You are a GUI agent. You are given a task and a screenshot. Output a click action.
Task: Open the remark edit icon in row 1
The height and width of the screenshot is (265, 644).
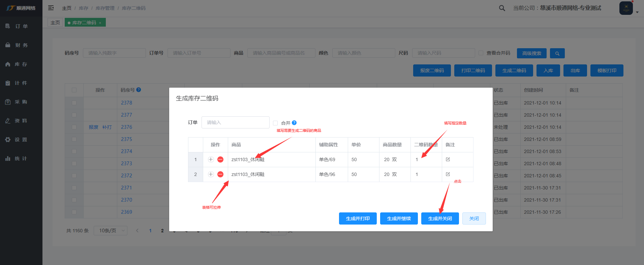tap(448, 159)
